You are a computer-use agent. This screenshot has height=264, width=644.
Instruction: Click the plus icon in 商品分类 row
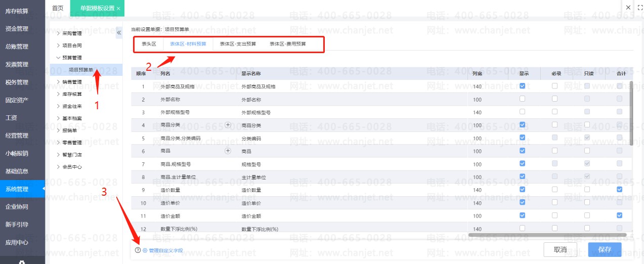pyautogui.click(x=228, y=124)
